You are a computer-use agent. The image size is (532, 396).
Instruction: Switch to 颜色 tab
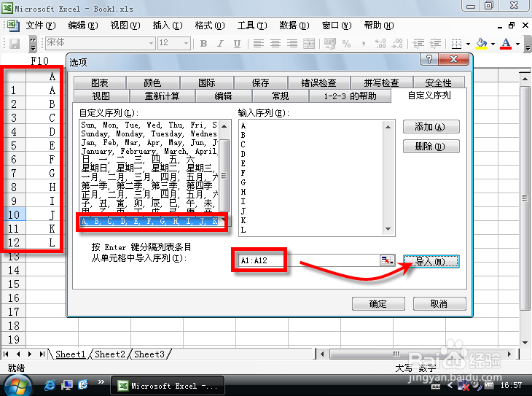tap(153, 82)
